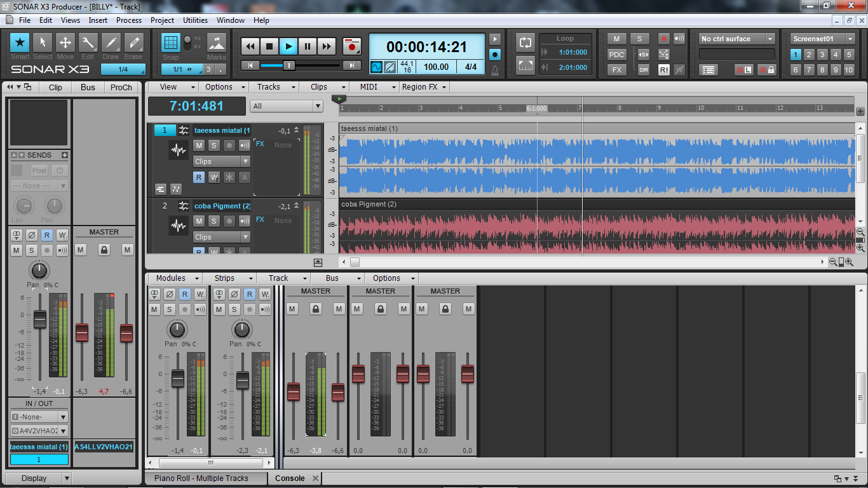
Task: Click the track icon for taeesss miatal
Action: coord(179,151)
